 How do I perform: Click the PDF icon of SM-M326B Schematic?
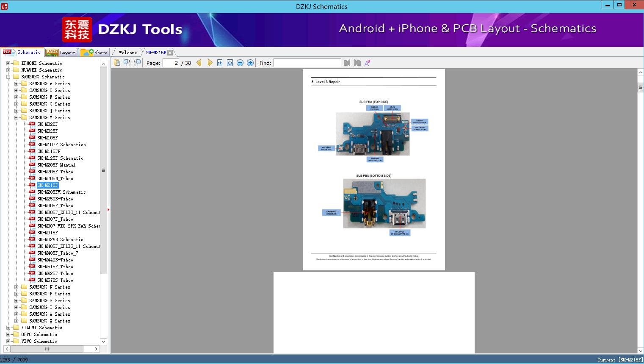click(x=32, y=239)
